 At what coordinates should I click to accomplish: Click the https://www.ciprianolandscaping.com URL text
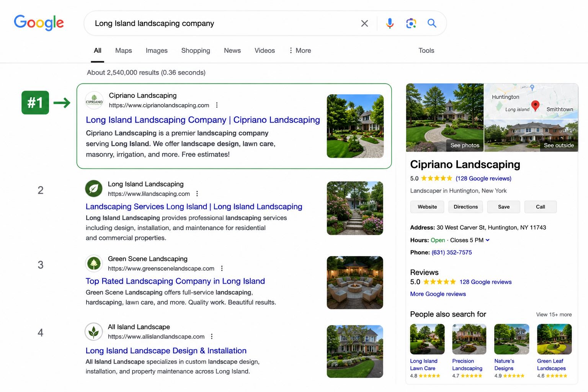click(159, 105)
